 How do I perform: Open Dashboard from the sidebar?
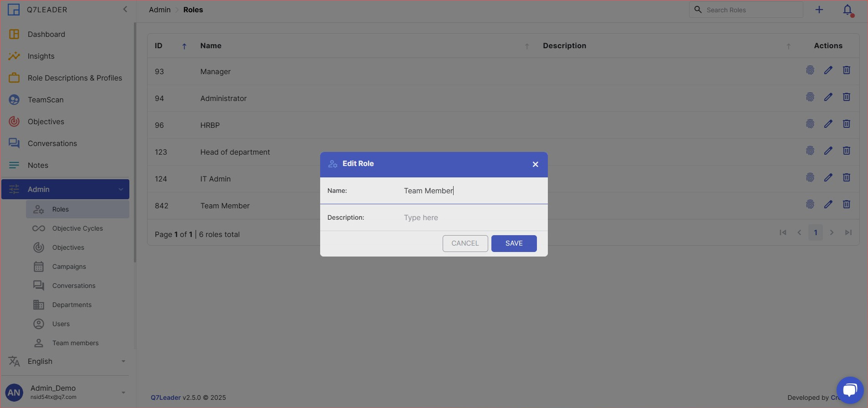46,34
